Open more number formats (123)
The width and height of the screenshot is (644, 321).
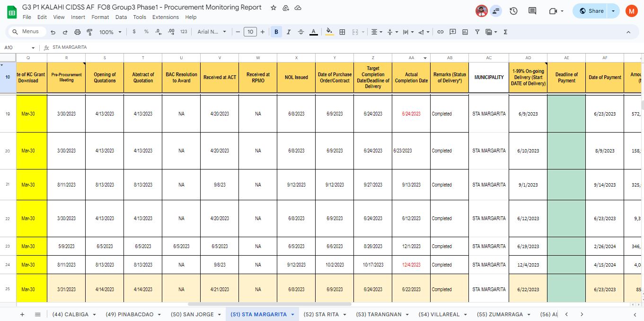tap(184, 32)
